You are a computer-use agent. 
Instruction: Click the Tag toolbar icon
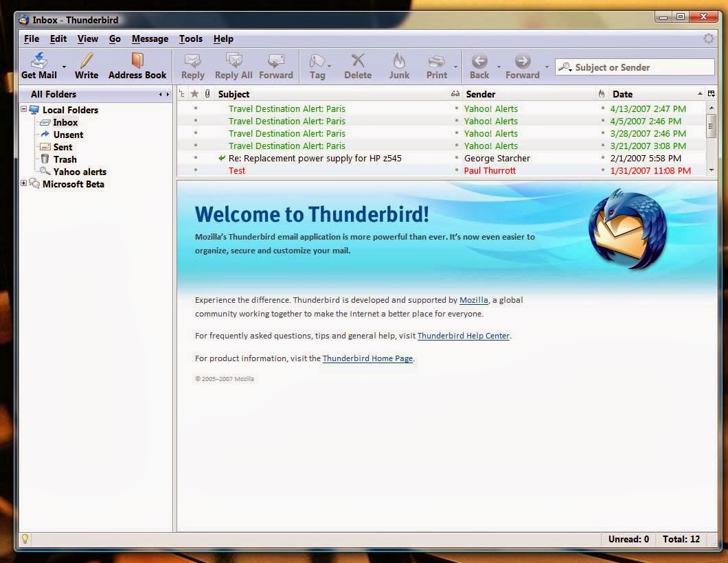[317, 65]
